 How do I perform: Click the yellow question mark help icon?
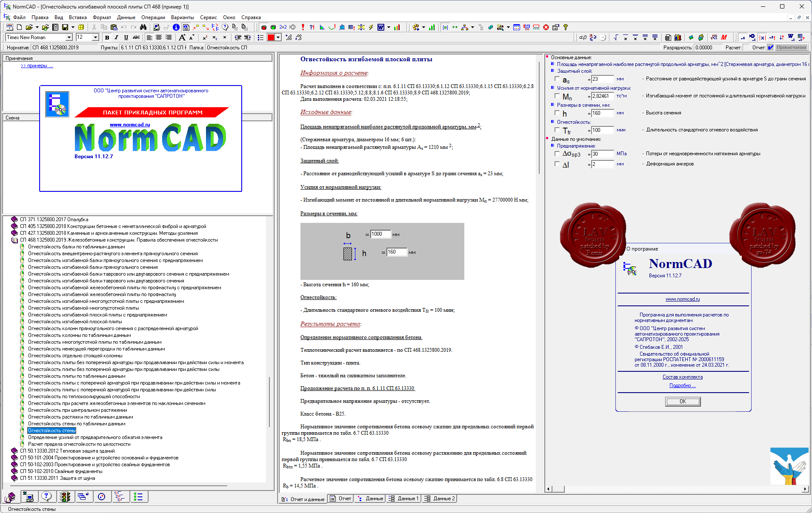click(566, 27)
